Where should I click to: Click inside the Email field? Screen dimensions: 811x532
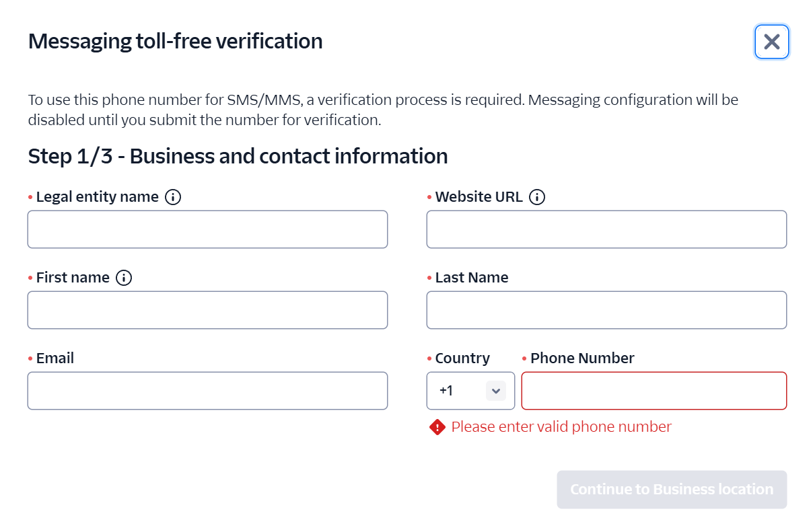tap(207, 390)
